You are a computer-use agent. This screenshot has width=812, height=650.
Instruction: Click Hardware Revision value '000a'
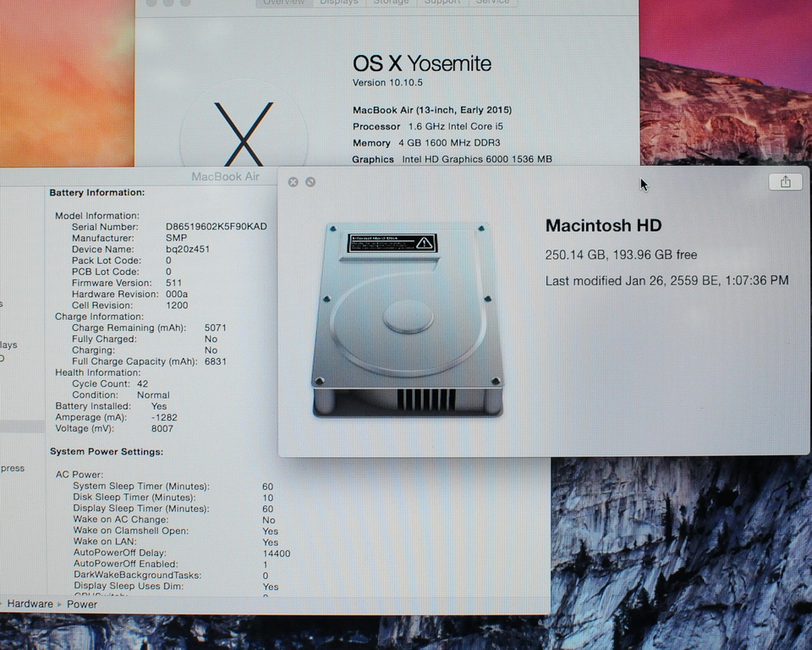pyautogui.click(x=177, y=294)
